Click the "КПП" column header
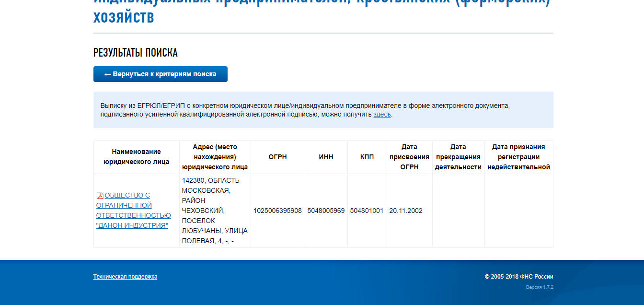This screenshot has height=305, width=644. click(x=367, y=157)
